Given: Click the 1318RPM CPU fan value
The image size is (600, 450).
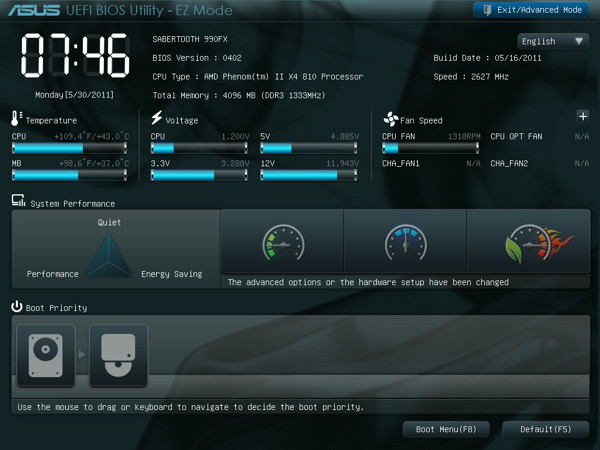Looking at the screenshot, I should click(464, 136).
